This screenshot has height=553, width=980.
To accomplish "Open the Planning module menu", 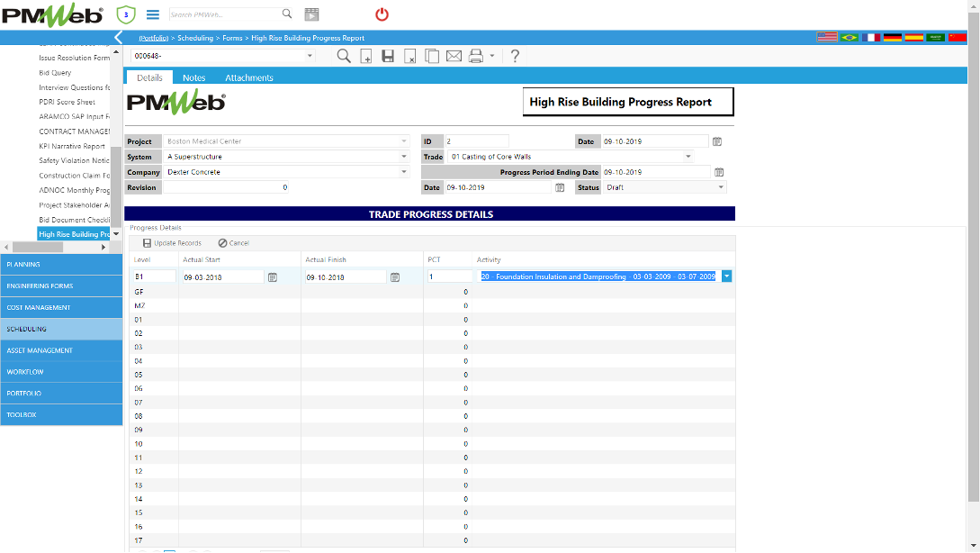I will (61, 265).
